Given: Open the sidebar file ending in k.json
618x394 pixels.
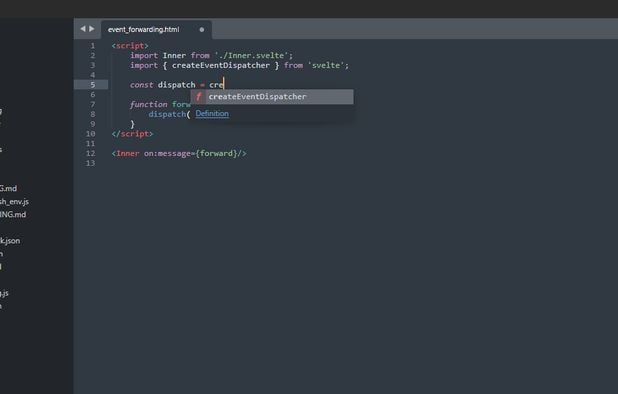Looking at the screenshot, I should (10, 241).
